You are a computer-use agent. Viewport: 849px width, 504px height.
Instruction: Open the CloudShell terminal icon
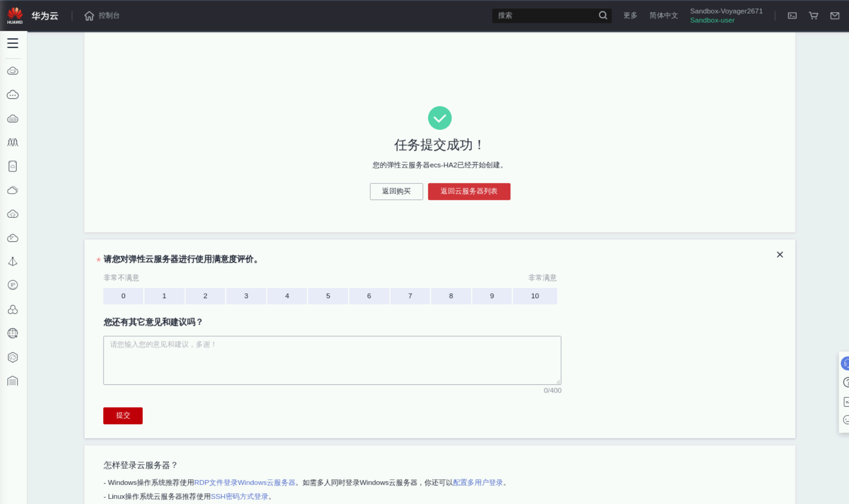pos(792,16)
